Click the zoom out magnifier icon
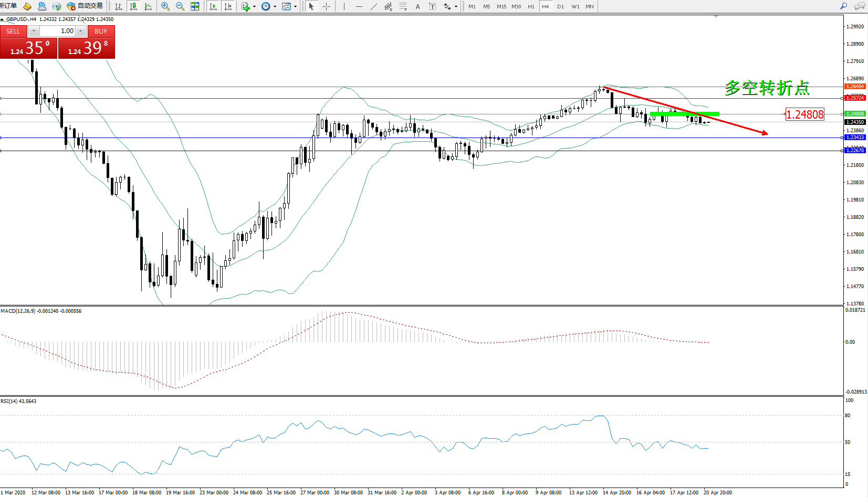Viewport: 868px width, 498px height. [180, 6]
